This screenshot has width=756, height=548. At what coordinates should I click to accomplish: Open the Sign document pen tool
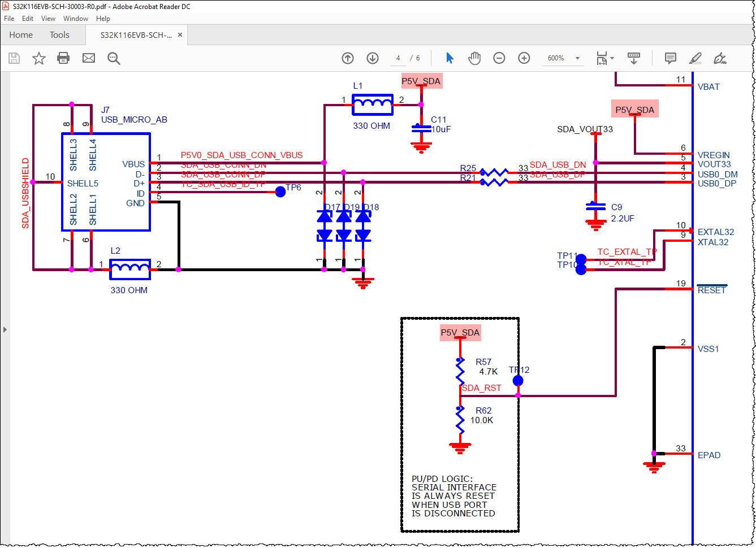click(x=720, y=58)
